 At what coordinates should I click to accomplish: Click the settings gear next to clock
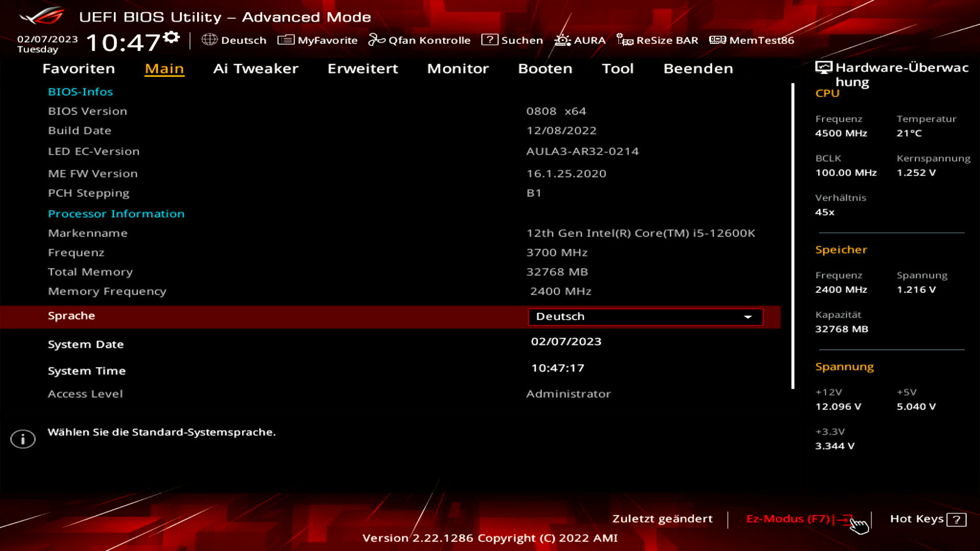pyautogui.click(x=172, y=37)
